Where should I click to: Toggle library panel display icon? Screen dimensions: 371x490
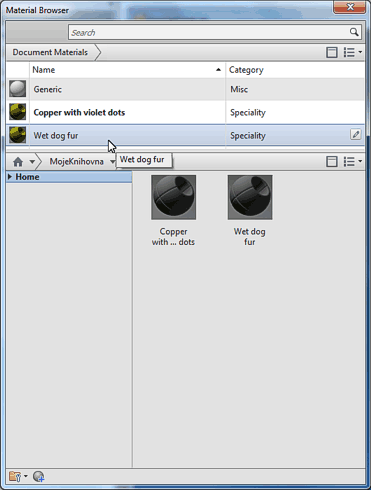(332, 162)
